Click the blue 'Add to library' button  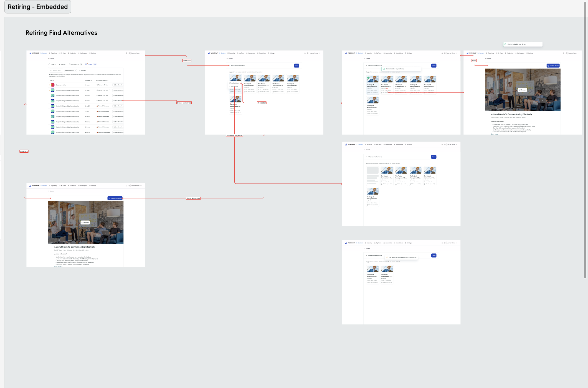click(553, 66)
